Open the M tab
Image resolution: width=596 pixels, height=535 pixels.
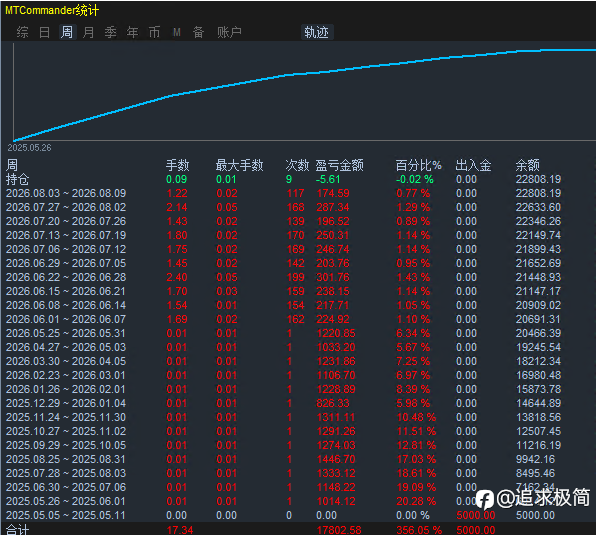point(177,33)
